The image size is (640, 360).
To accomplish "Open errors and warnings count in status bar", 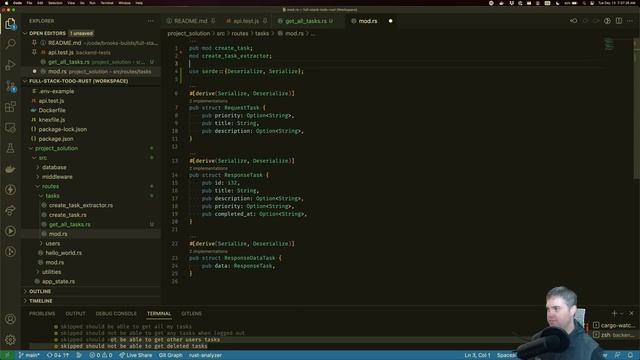I will click(x=101, y=356).
